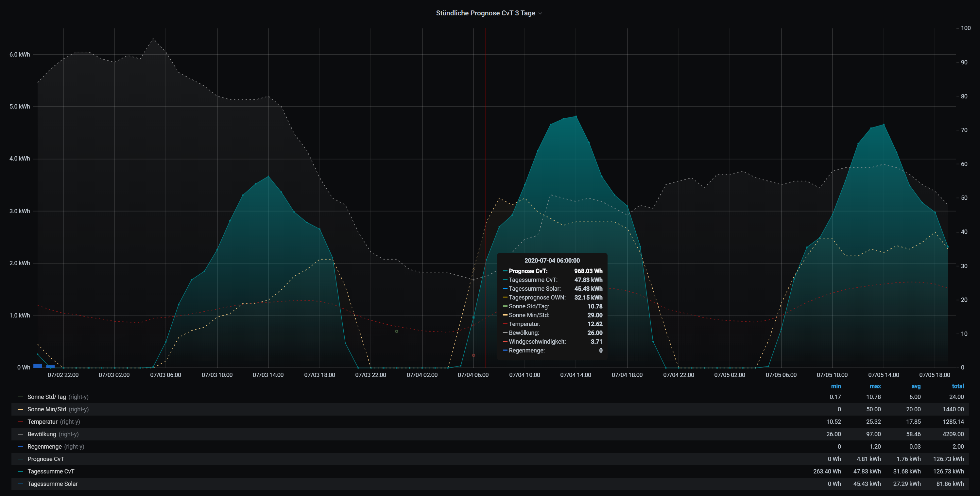Viewport: 980px width, 496px height.
Task: Click the Bewölkung gray legend color line
Action: (20, 434)
